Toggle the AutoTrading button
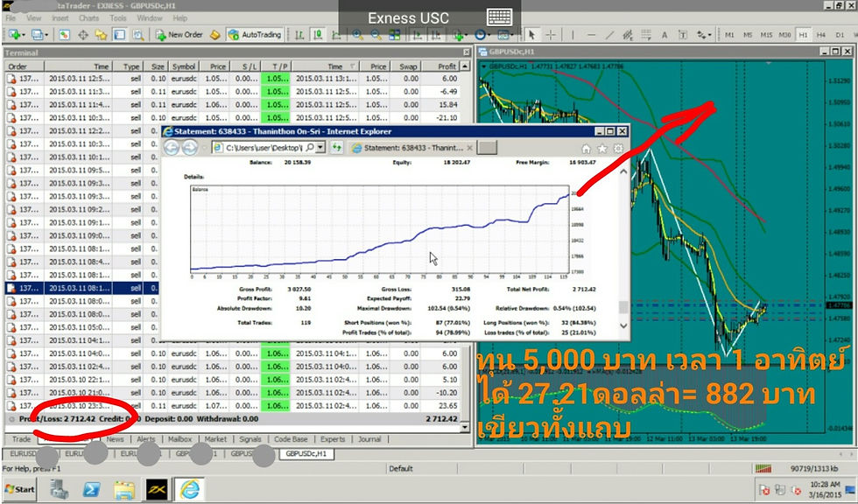The image size is (858, 504). pyautogui.click(x=255, y=35)
